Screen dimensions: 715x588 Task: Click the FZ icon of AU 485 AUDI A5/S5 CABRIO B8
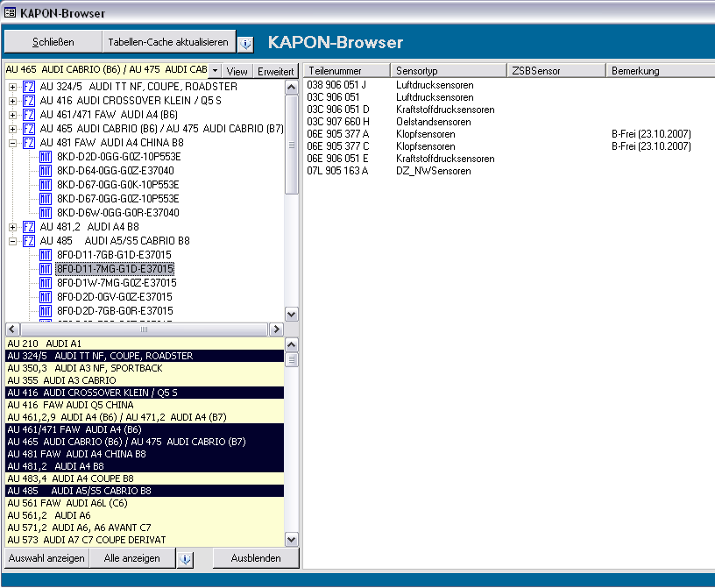pyautogui.click(x=29, y=241)
